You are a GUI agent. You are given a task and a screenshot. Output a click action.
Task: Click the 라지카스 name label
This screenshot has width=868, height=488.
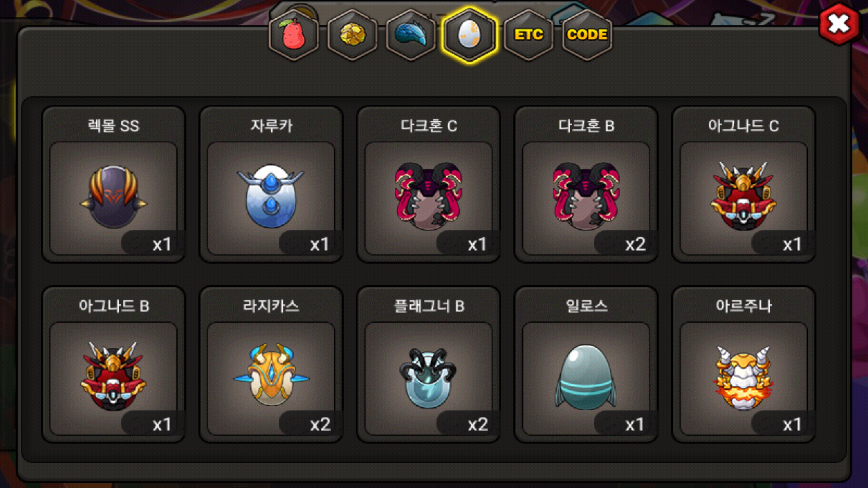[x=271, y=306]
